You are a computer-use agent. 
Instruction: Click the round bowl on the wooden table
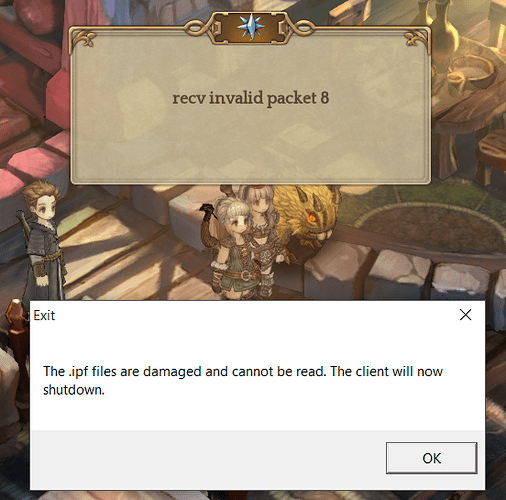coord(472,72)
